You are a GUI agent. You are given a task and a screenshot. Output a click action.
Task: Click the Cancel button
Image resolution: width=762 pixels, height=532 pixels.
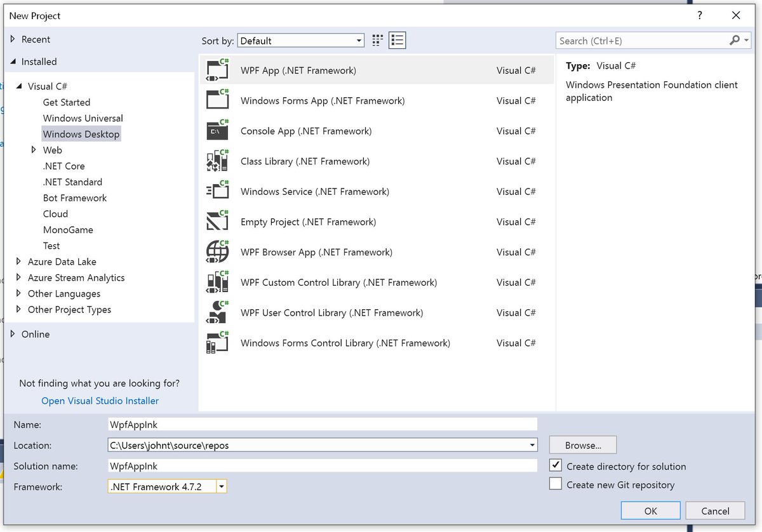pos(715,510)
